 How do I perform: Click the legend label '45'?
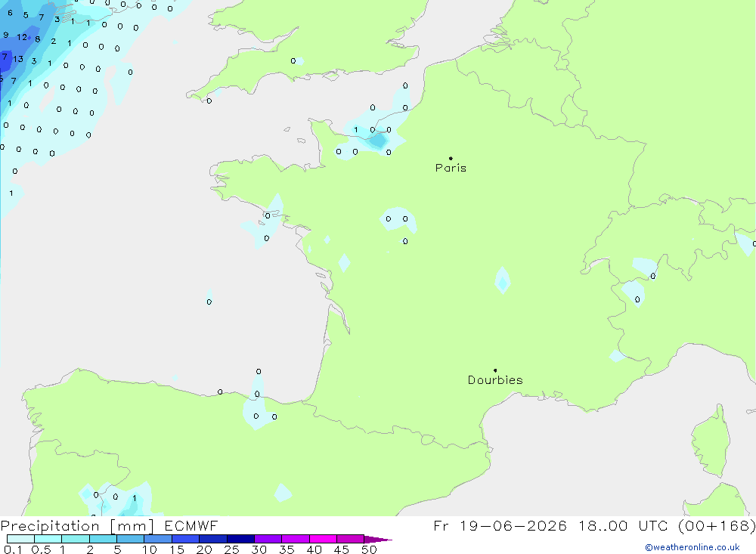(342, 549)
